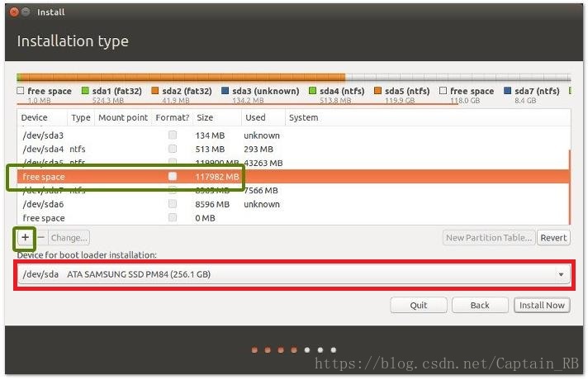
Task: Click the Used column header
Action: point(263,117)
